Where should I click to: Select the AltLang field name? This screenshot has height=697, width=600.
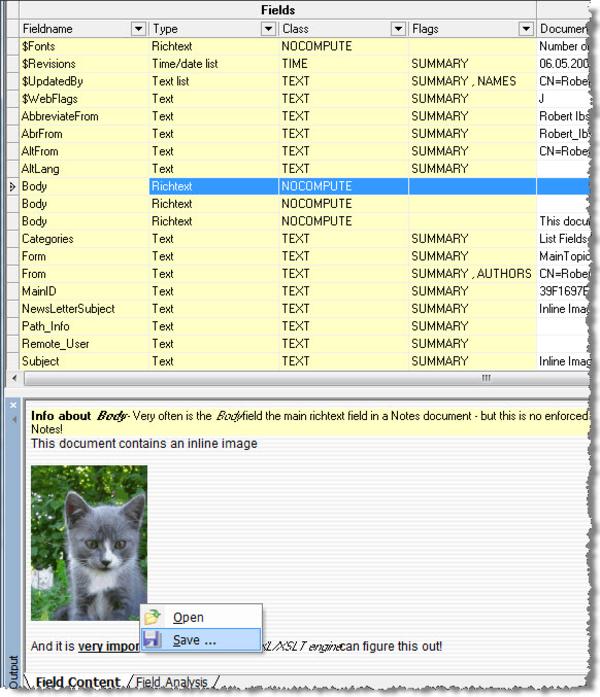click(40, 169)
